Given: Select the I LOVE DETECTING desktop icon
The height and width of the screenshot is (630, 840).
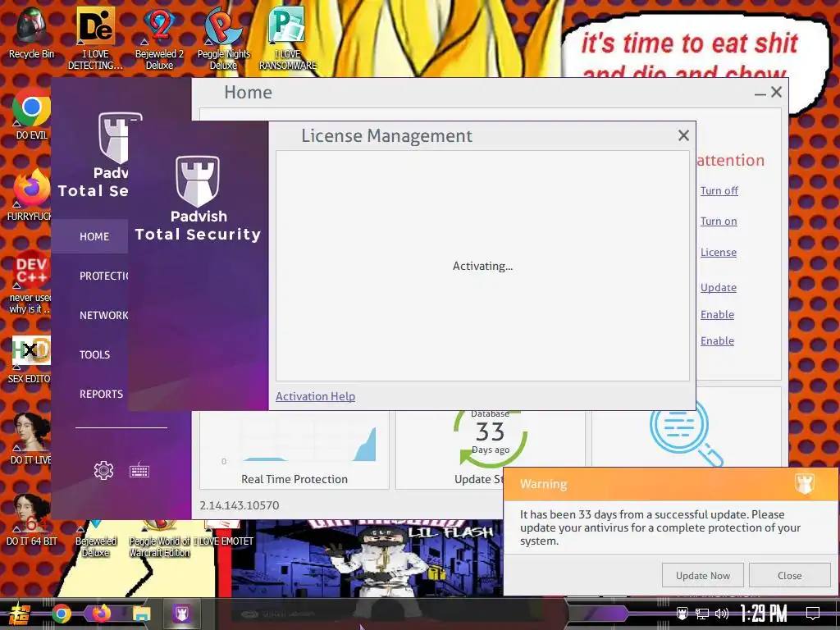Looking at the screenshot, I should [x=95, y=39].
